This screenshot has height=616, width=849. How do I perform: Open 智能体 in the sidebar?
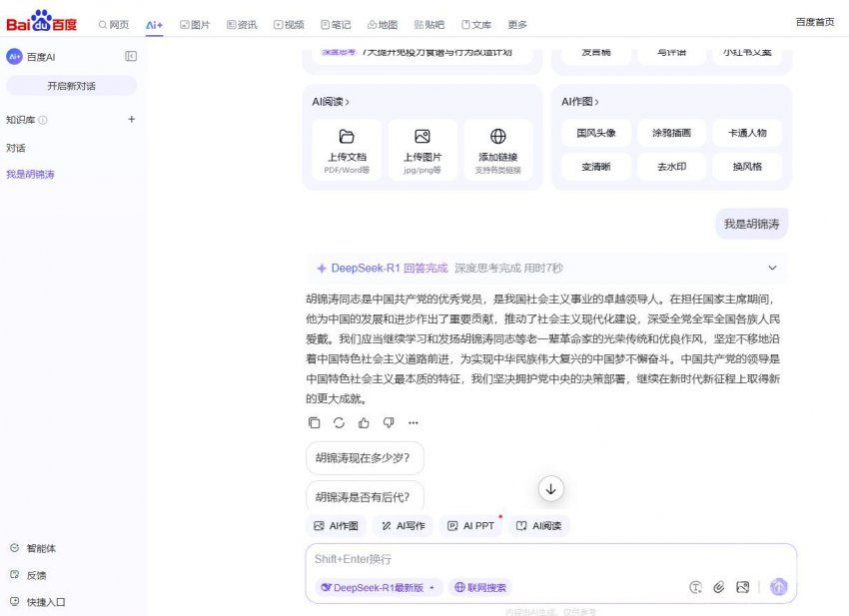(x=34, y=548)
